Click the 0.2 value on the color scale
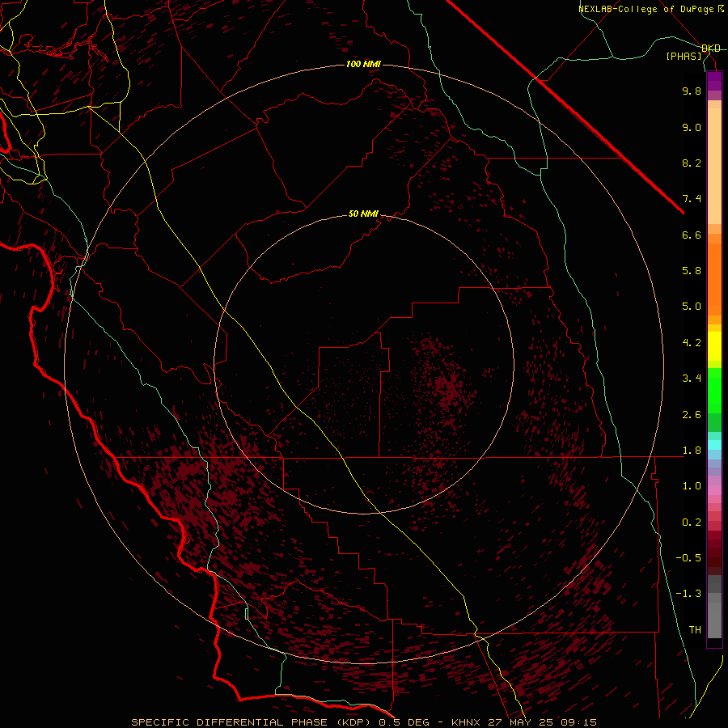 pos(692,523)
